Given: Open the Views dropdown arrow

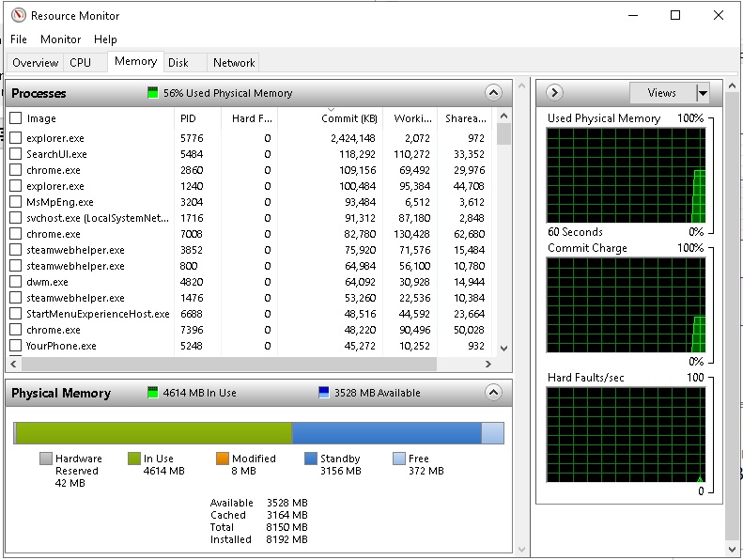Looking at the screenshot, I should click(x=703, y=93).
